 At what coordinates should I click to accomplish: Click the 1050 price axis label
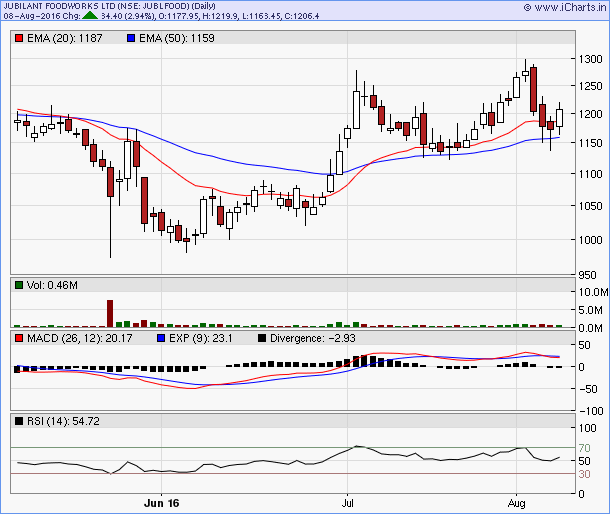click(x=591, y=206)
